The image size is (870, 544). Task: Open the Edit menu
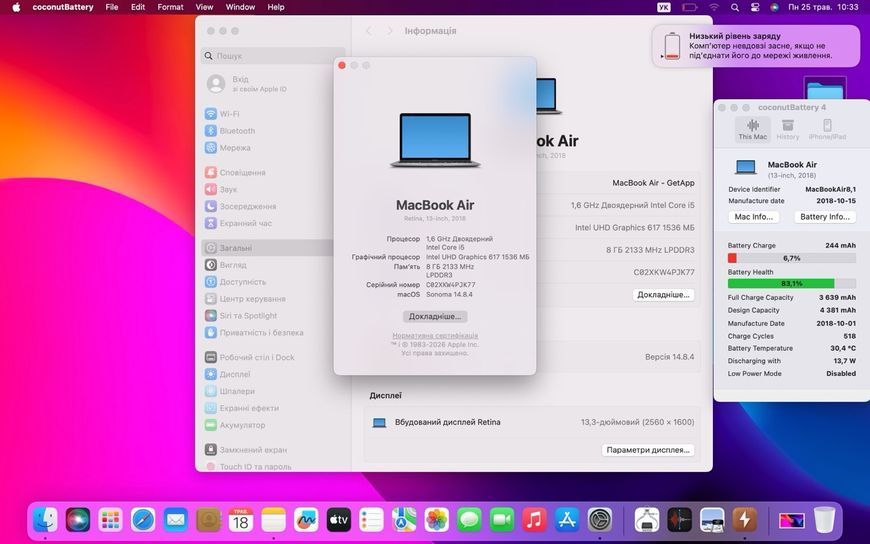pos(138,7)
